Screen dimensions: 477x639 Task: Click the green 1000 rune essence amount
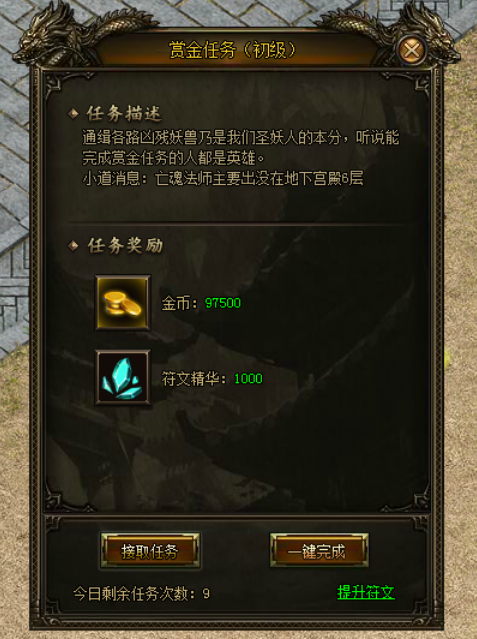point(248,379)
